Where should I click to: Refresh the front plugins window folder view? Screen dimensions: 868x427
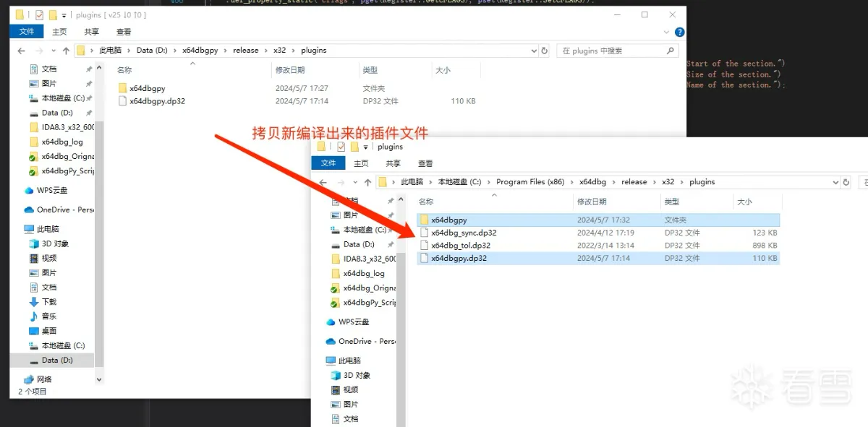[x=847, y=182]
